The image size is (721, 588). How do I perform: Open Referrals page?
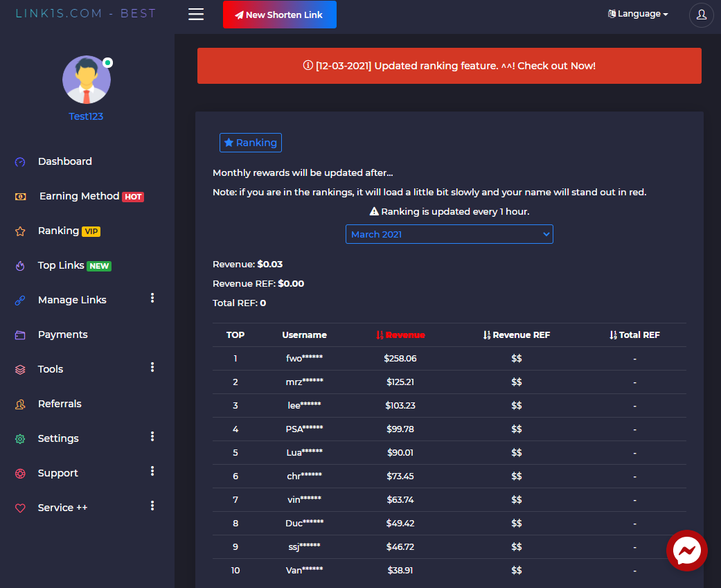tap(60, 404)
